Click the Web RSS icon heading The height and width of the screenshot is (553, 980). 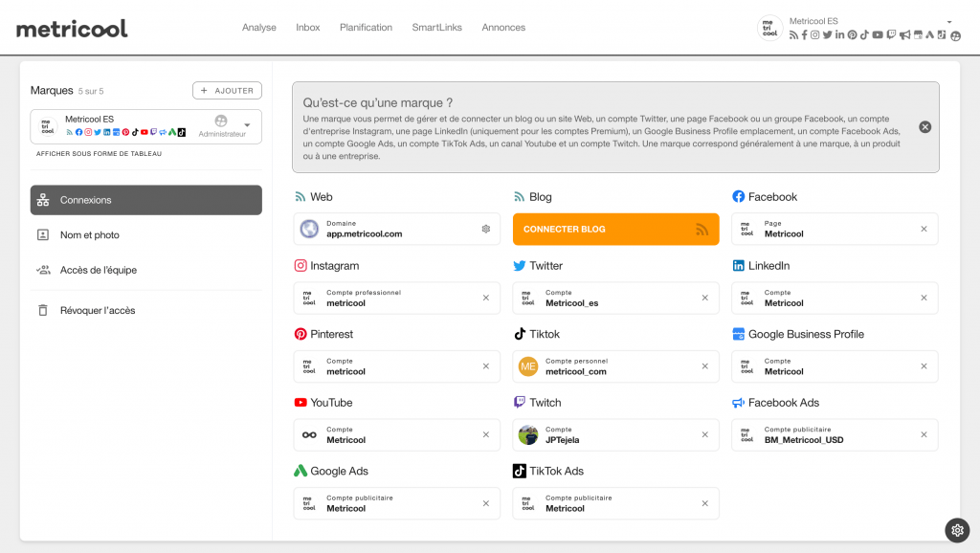300,197
